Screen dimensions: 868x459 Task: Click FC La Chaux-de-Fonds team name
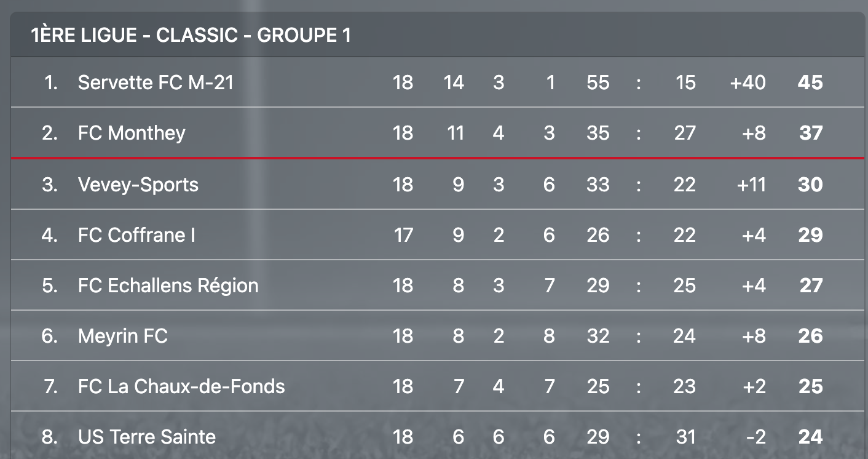tap(181, 386)
